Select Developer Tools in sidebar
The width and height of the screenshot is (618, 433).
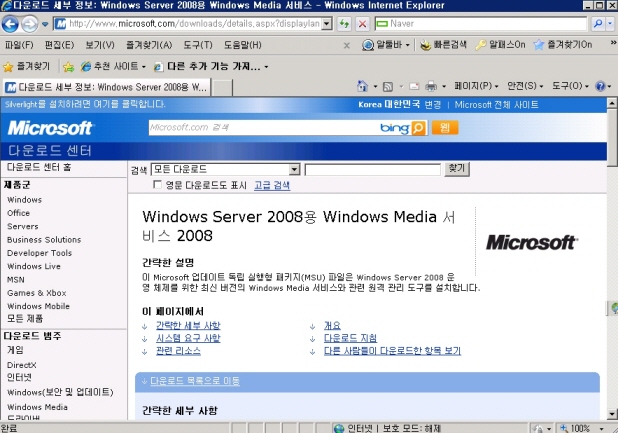39,253
